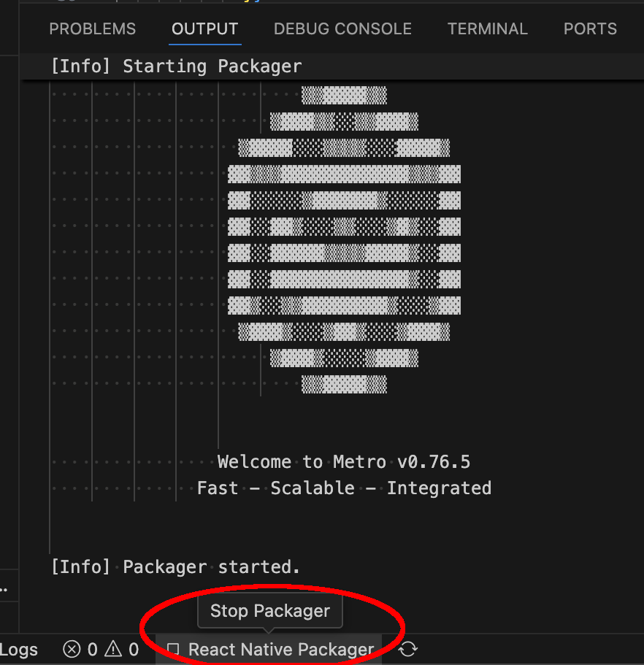This screenshot has height=665, width=644.
Task: Click the "[Info] Starting Packager" output line
Action: click(176, 66)
